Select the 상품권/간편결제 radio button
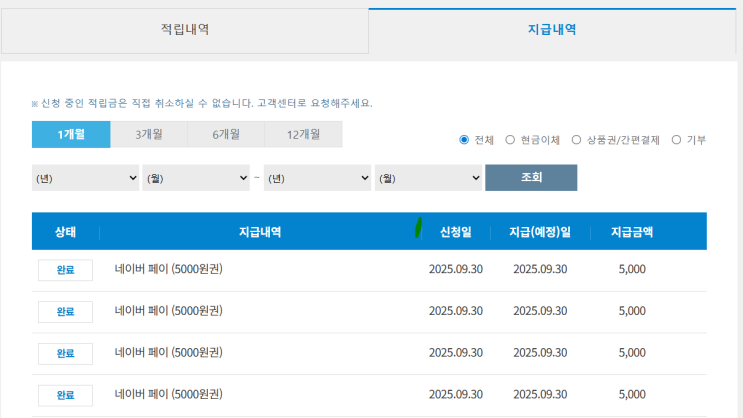The height and width of the screenshot is (418, 743). coord(576,140)
